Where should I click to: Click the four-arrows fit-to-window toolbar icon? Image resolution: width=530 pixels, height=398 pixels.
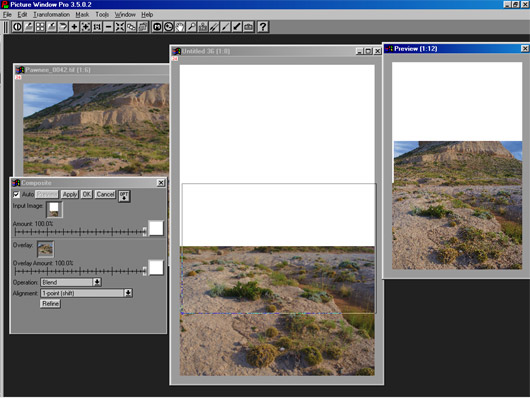click(120, 27)
